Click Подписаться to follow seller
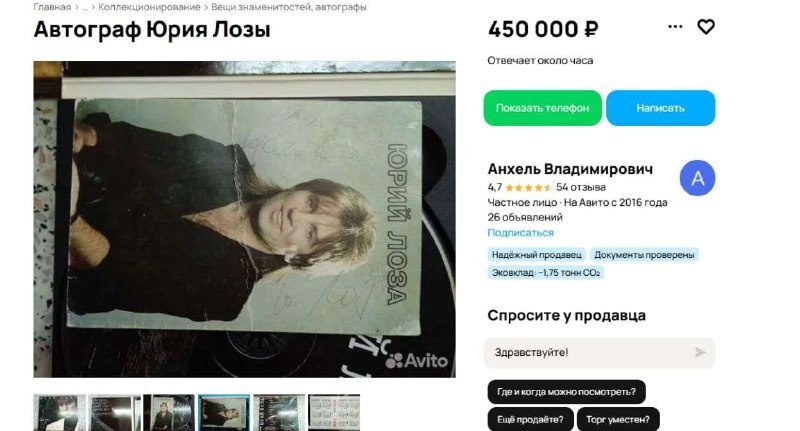The width and height of the screenshot is (800, 431). tap(520, 233)
